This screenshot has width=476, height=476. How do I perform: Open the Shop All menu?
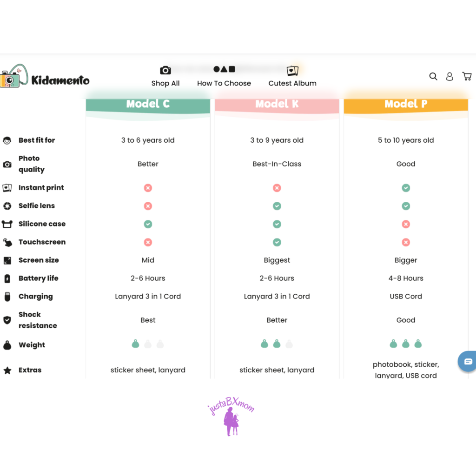coord(165,77)
